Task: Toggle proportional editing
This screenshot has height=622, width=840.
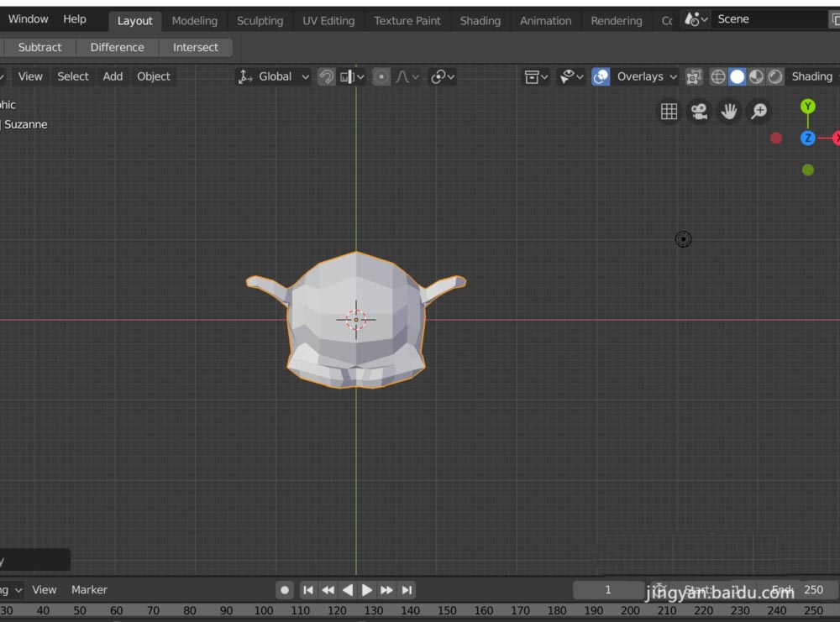Action: [x=381, y=76]
